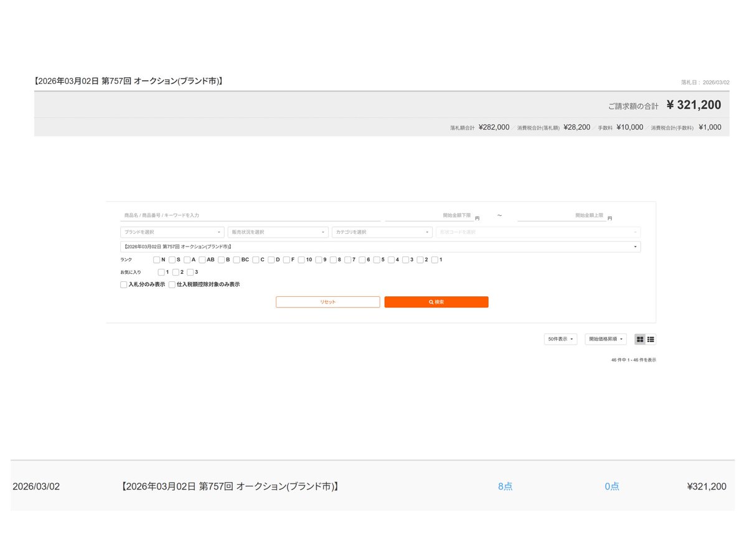Click the ¥ 321,200 billing total
The image size is (747, 560).
[x=693, y=105]
